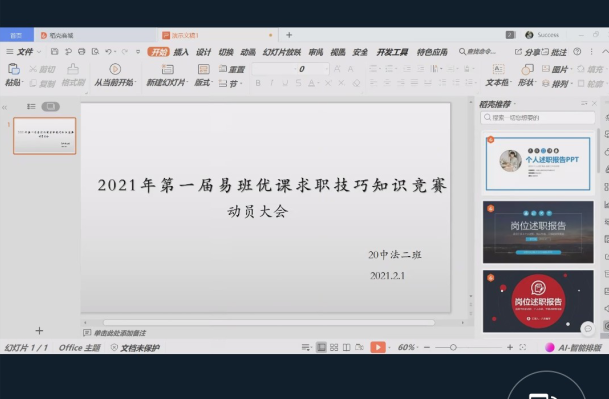
Task: Click the Paste clipboard icon
Action: pyautogui.click(x=14, y=69)
